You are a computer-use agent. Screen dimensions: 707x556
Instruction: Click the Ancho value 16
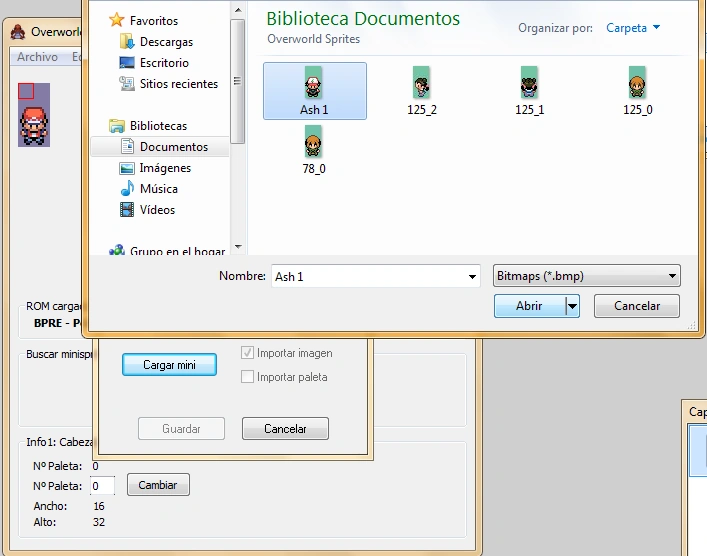[x=99, y=506]
